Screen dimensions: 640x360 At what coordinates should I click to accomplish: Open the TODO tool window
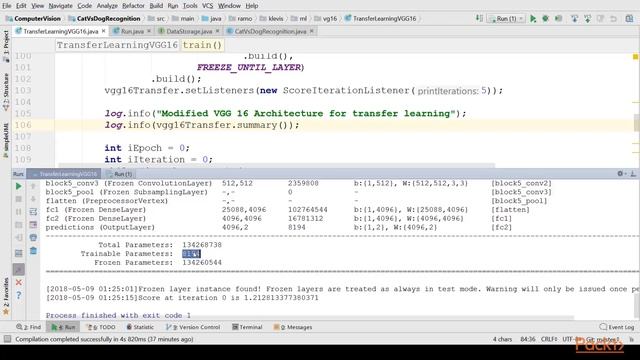click(101, 327)
